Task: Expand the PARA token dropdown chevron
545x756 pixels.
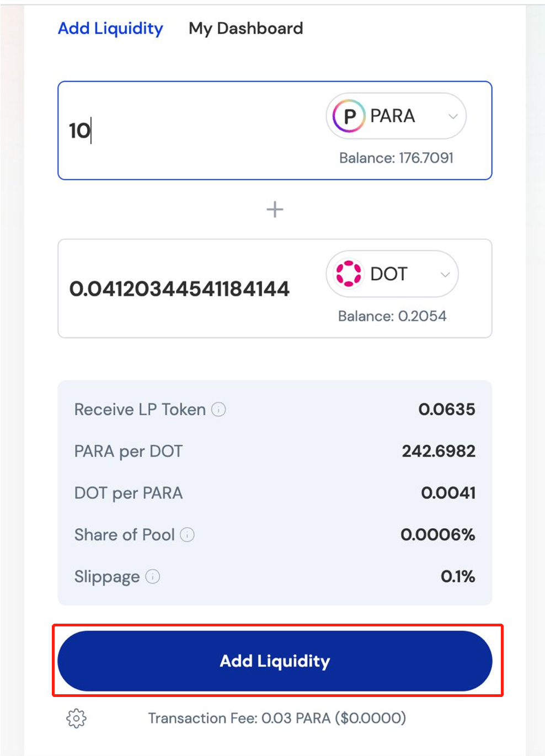Action: point(453,116)
